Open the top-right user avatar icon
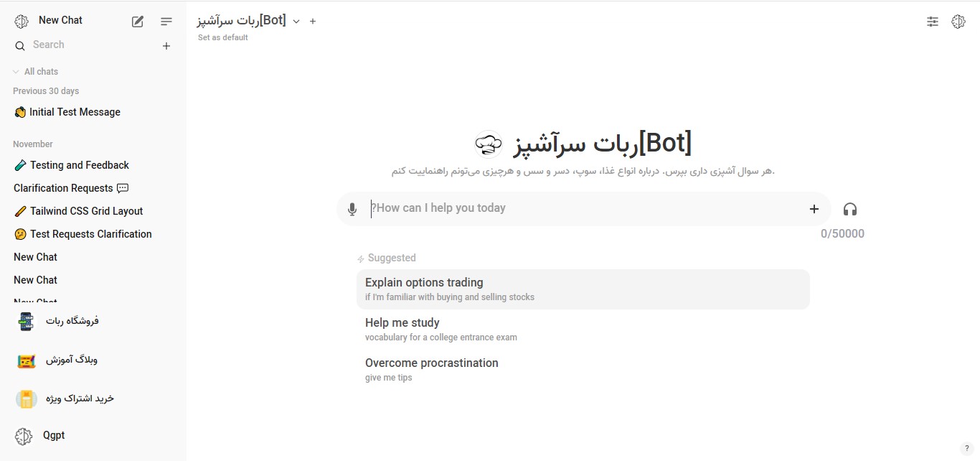This screenshot has height=461, width=980. click(x=958, y=22)
